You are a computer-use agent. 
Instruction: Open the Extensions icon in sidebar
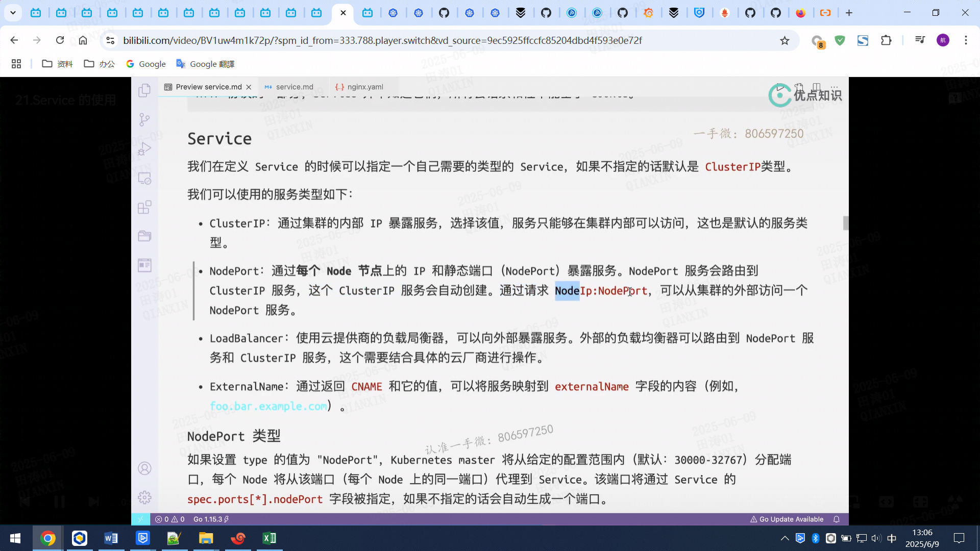coord(144,207)
